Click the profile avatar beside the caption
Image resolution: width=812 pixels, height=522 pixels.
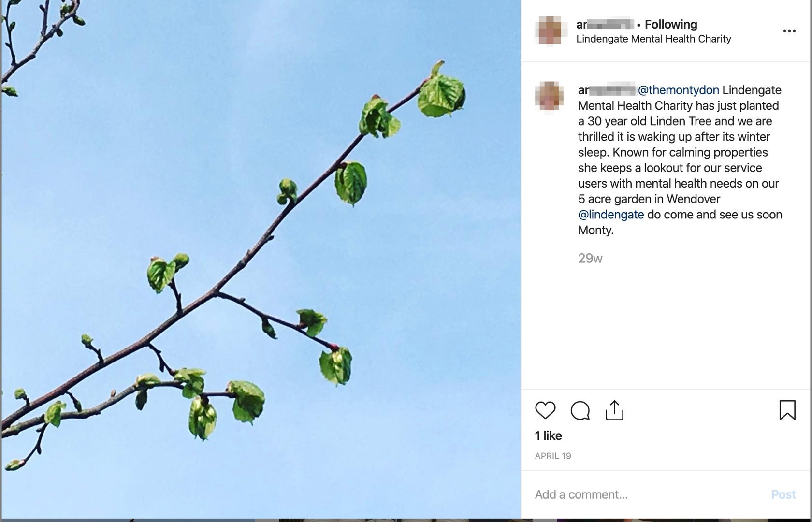550,96
